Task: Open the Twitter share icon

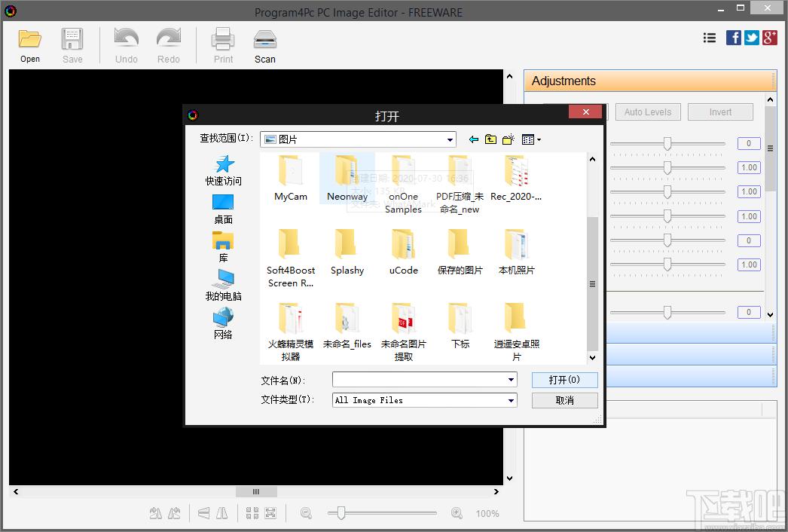Action: click(x=751, y=38)
